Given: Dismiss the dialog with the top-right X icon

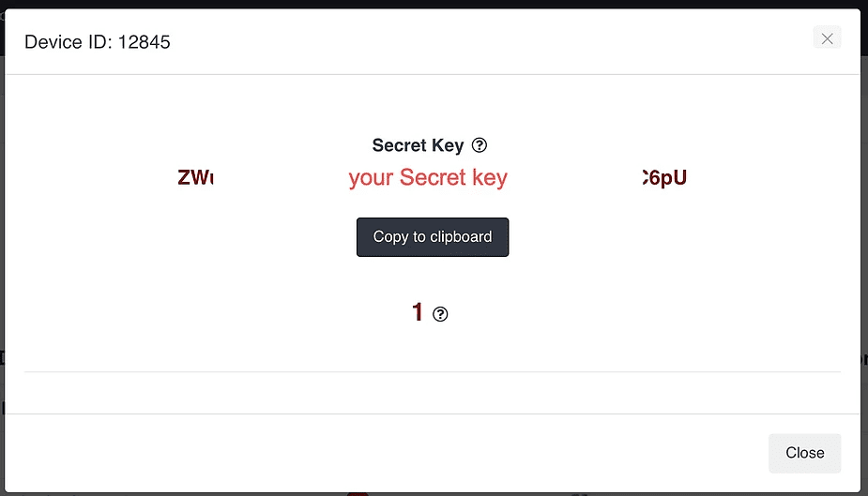Looking at the screenshot, I should click(x=827, y=38).
